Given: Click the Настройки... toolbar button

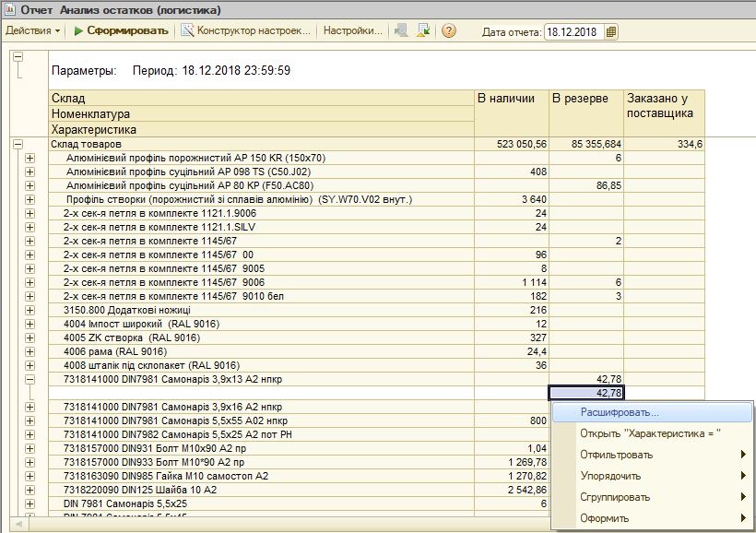Looking at the screenshot, I should coord(351,31).
